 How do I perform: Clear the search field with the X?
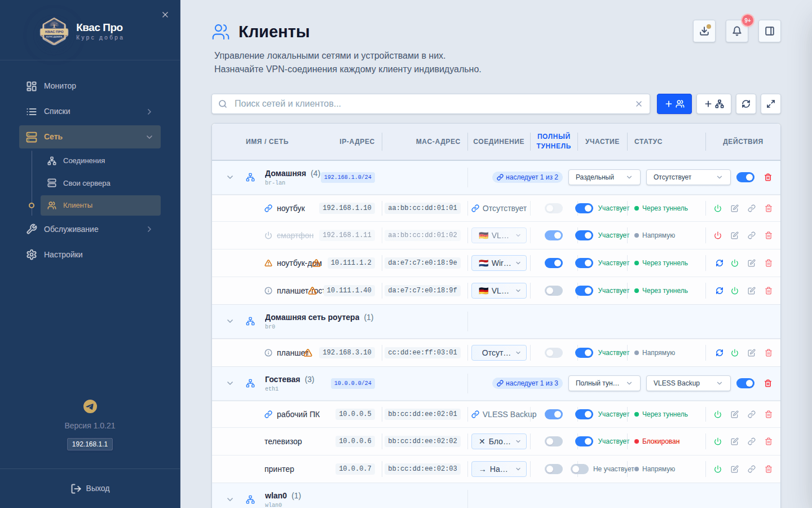tap(639, 104)
